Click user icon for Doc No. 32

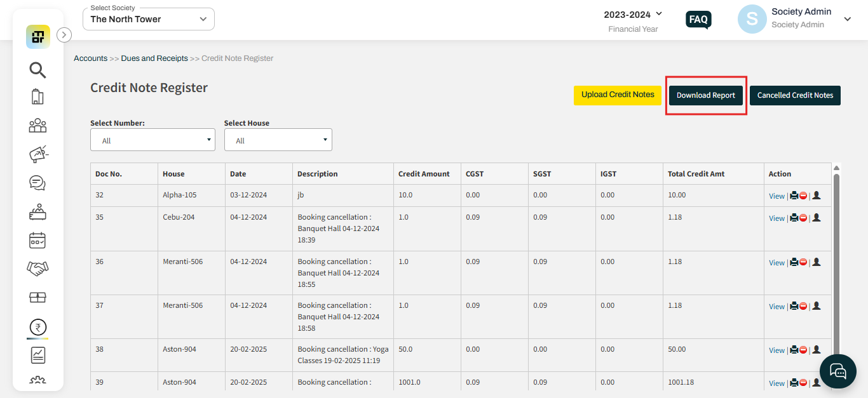[x=817, y=196]
